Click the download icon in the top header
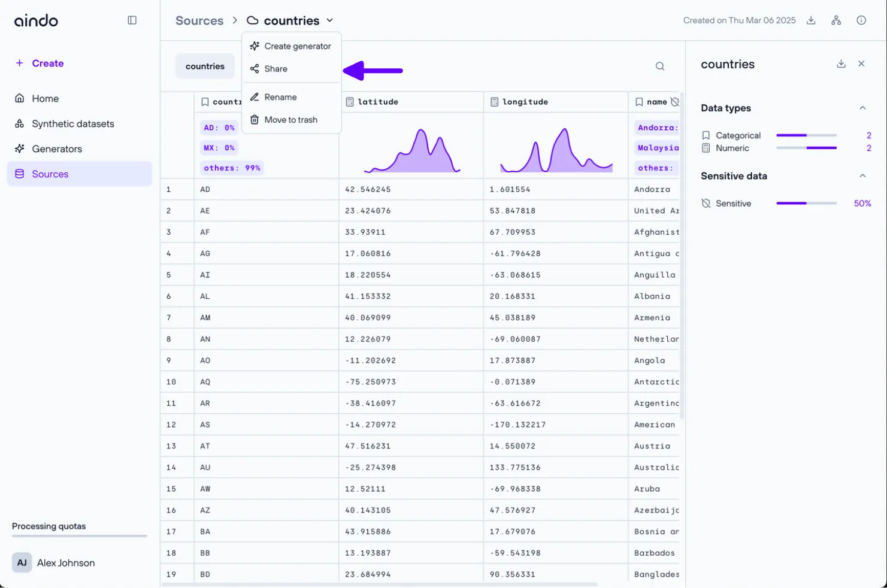 (x=811, y=20)
